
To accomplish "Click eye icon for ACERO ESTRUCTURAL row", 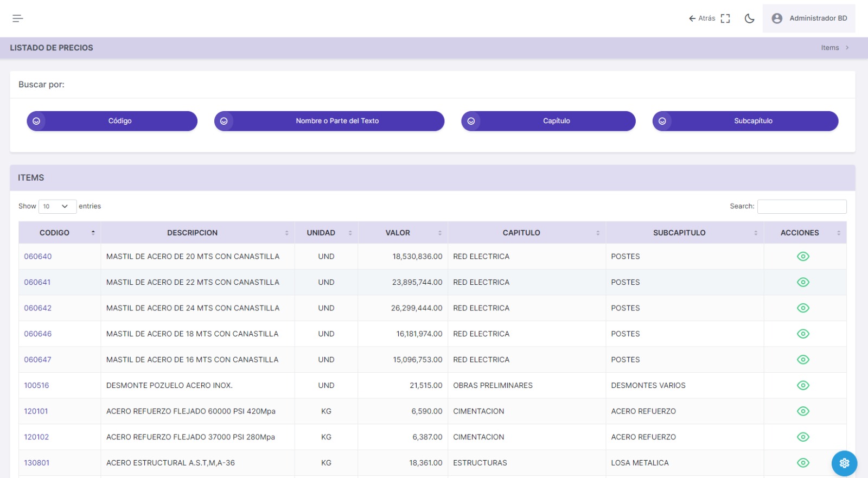I will click(803, 463).
